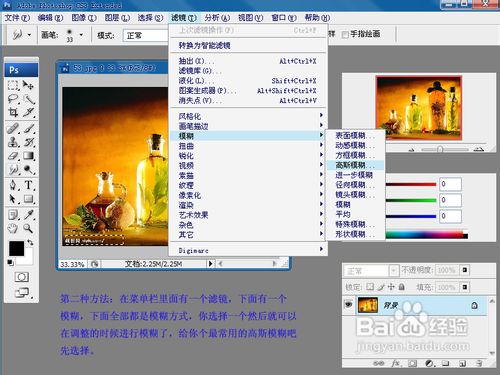Delete the layer via trash icon
The height and width of the screenshot is (375, 500).
point(479,363)
